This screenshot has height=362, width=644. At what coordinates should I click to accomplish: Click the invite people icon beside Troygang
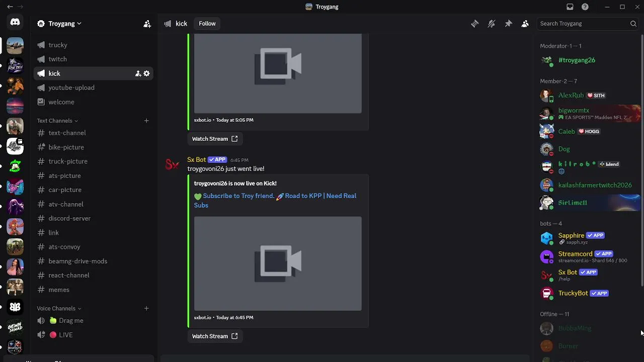tap(147, 24)
